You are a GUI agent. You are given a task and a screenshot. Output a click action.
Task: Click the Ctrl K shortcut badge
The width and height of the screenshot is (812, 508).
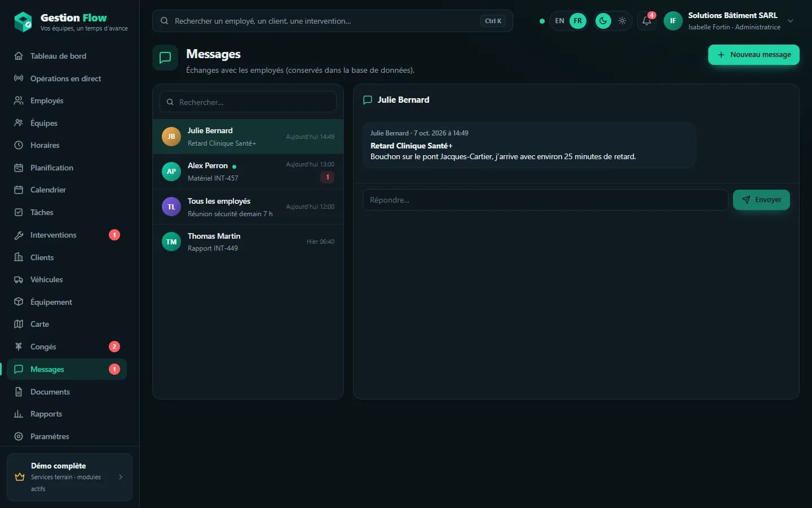click(x=493, y=21)
